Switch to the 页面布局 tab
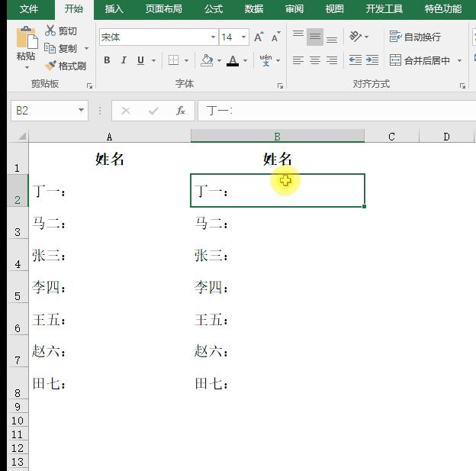The height and width of the screenshot is (471, 476). click(x=163, y=9)
